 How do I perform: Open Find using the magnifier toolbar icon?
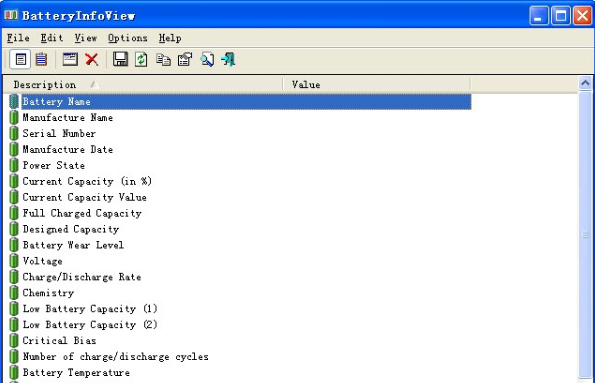click(207, 60)
